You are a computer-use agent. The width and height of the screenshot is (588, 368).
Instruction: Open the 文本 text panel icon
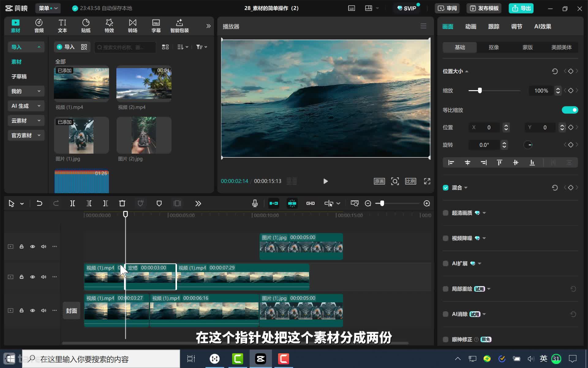coord(62,26)
